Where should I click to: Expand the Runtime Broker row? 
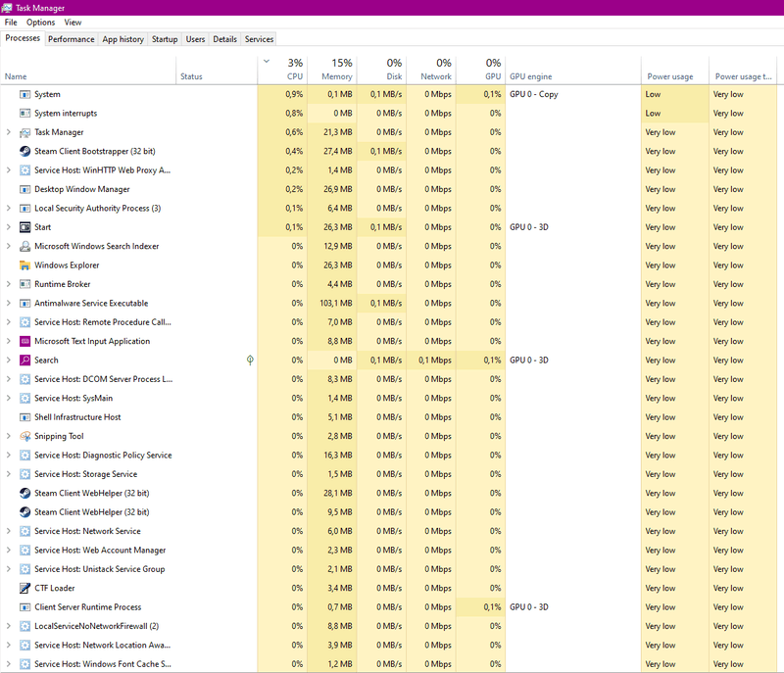9,284
